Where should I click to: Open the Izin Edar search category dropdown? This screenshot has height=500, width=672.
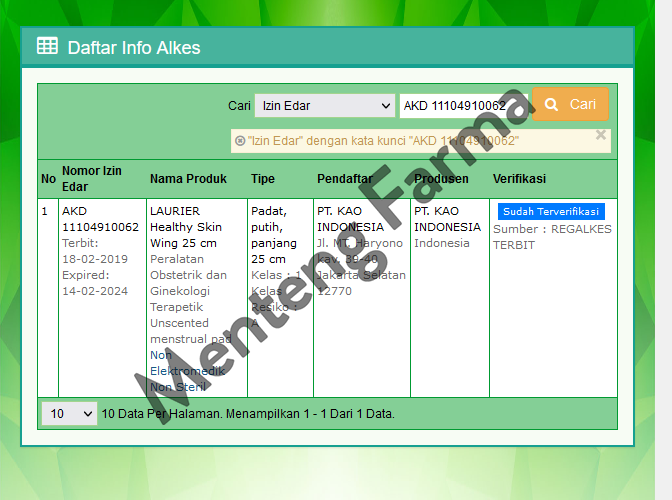pos(325,106)
